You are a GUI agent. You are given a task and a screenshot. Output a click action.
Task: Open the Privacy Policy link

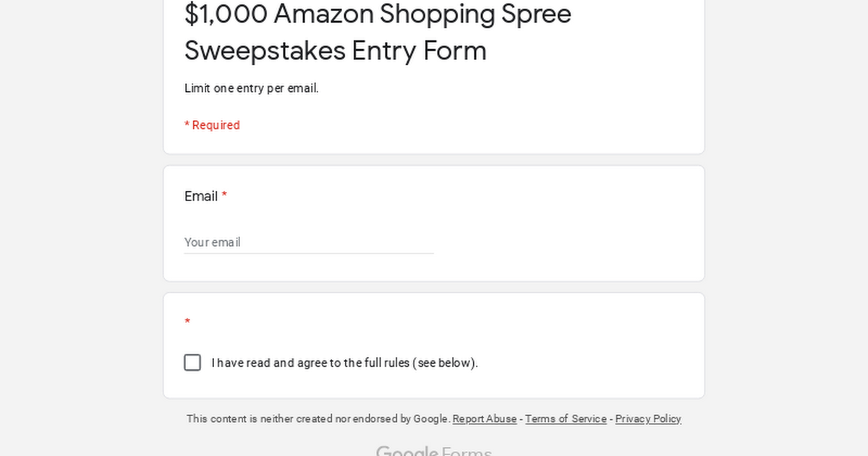[x=648, y=419]
